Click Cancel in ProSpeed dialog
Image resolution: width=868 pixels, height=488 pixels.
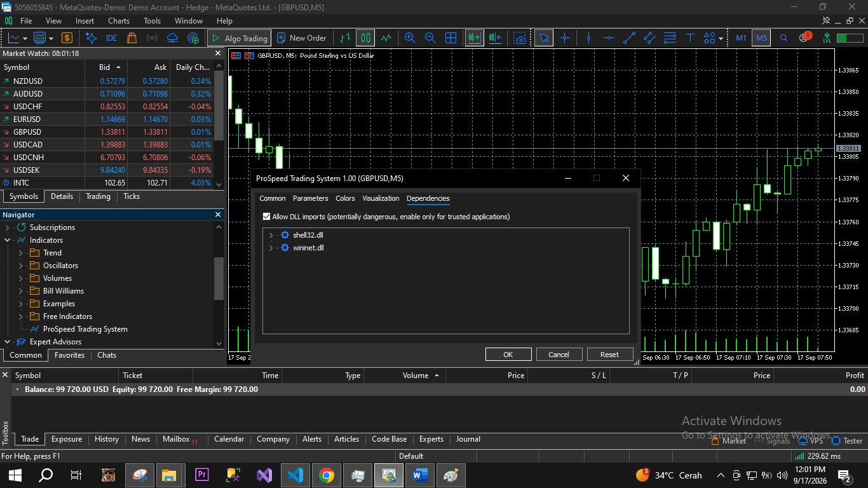(x=559, y=355)
